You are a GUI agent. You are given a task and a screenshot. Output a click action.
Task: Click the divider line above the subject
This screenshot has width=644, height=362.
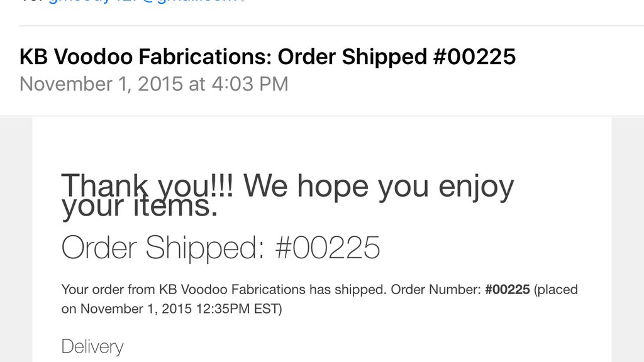pyautogui.click(x=331, y=26)
